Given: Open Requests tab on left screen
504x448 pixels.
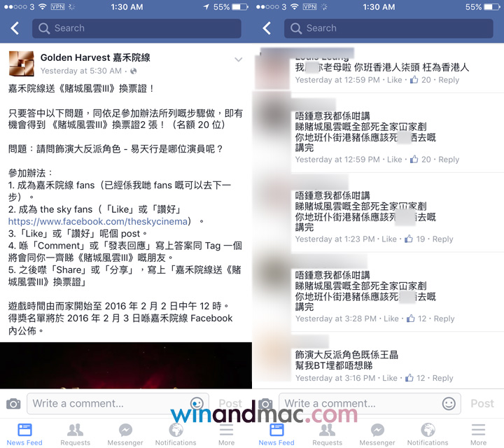Looking at the screenshot, I should (x=75, y=435).
